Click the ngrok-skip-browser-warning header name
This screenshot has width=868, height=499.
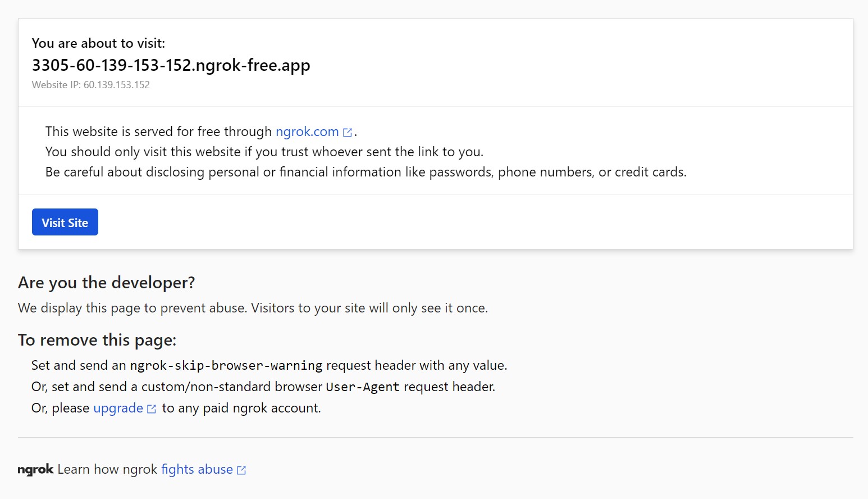tap(226, 366)
